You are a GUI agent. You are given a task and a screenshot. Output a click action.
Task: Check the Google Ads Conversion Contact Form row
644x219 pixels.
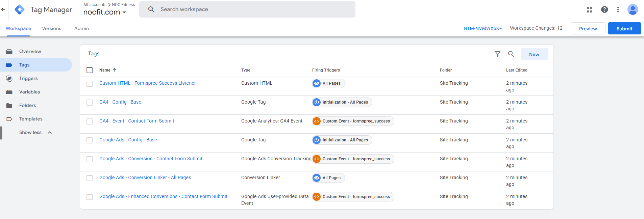90,159
